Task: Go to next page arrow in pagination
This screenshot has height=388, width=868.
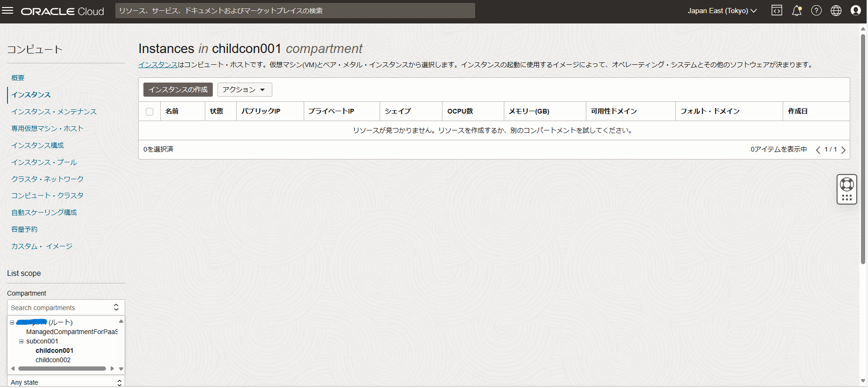Action: [843, 150]
